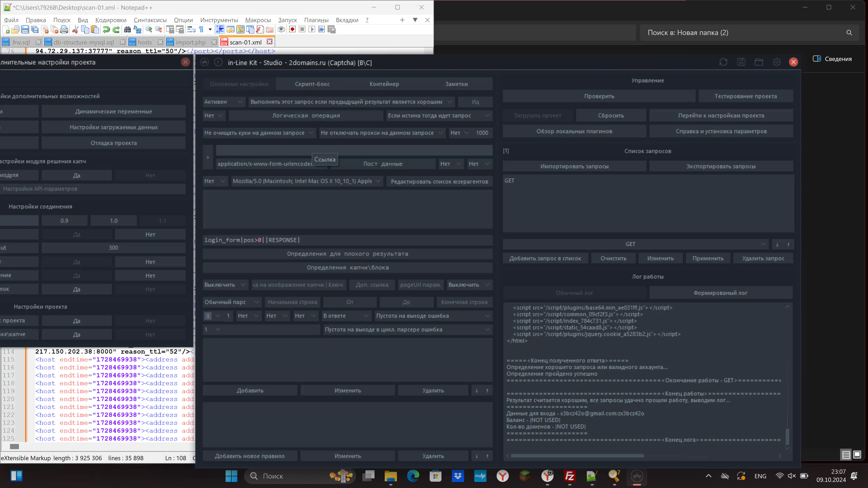
Task: Click Save icon in Notepad++ toolbar
Action: tap(25, 30)
